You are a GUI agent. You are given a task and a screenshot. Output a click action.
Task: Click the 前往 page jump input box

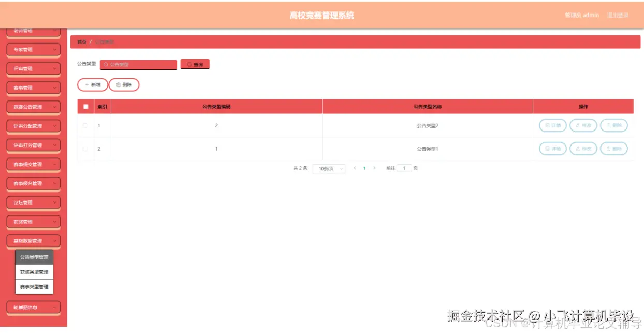click(x=404, y=168)
